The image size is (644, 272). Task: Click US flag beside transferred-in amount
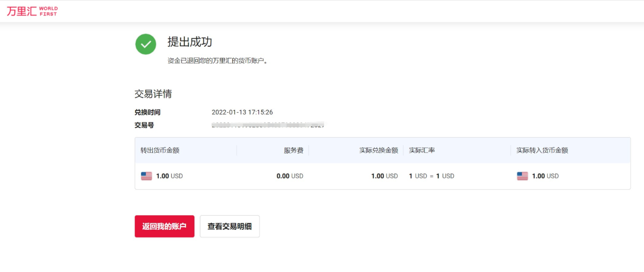click(x=522, y=176)
